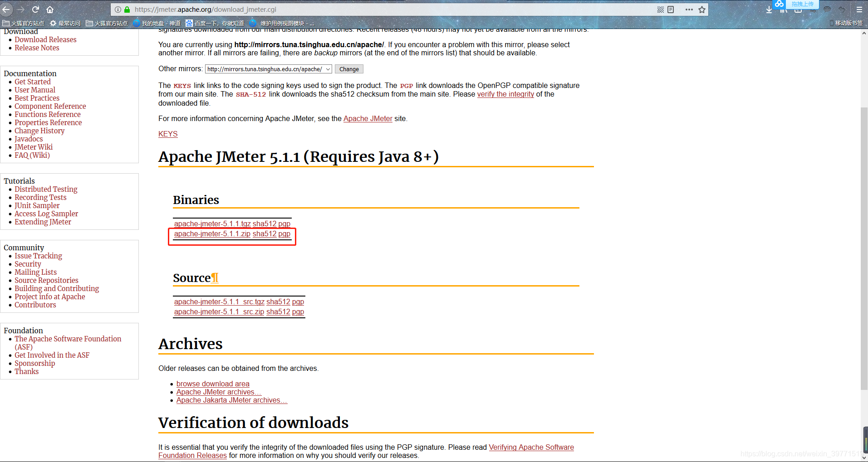Go back with the browser back arrow

coord(6,9)
